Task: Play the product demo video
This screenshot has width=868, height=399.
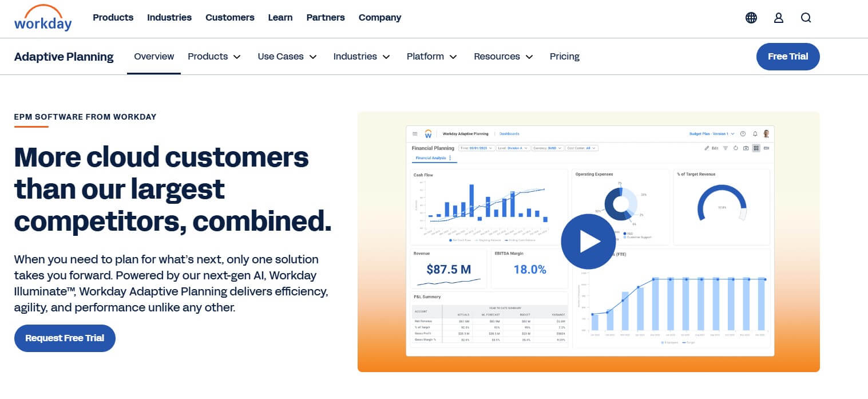Action: (588, 241)
